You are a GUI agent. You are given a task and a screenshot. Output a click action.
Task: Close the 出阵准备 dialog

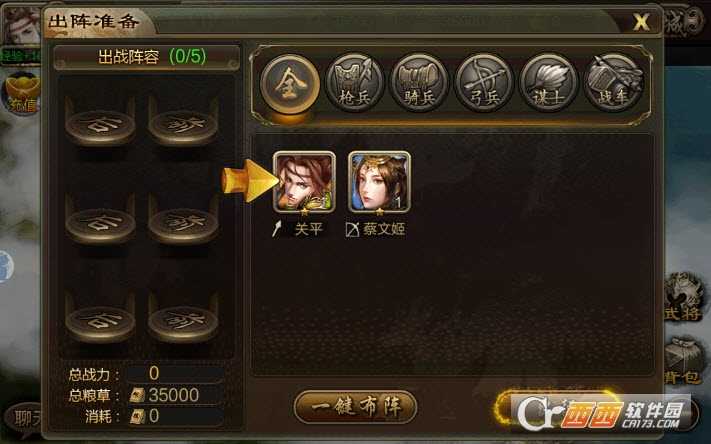click(641, 22)
